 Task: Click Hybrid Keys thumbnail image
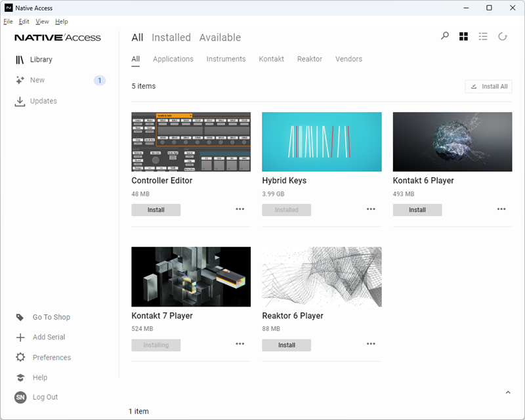(x=322, y=142)
